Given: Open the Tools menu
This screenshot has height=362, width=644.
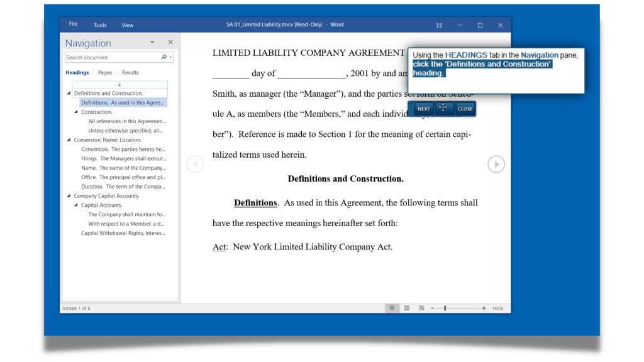Looking at the screenshot, I should click(x=99, y=25).
